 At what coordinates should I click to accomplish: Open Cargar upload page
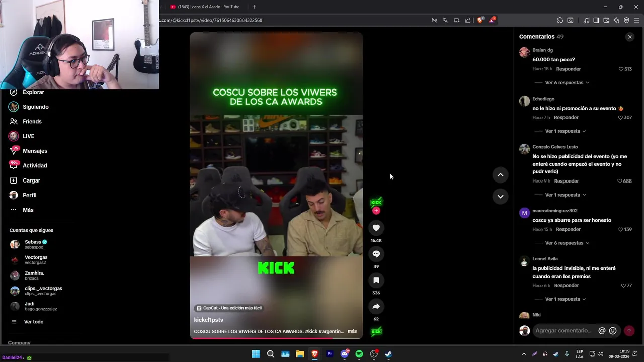[x=31, y=180]
